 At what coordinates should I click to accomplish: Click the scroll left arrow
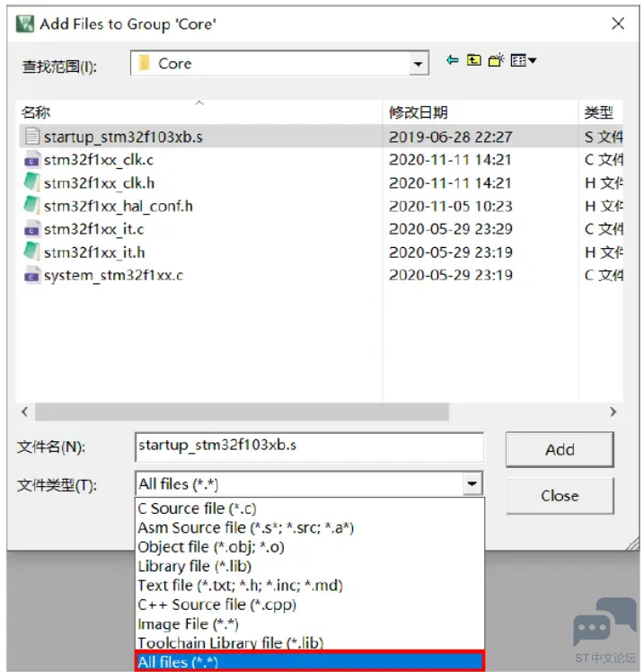coord(25,411)
